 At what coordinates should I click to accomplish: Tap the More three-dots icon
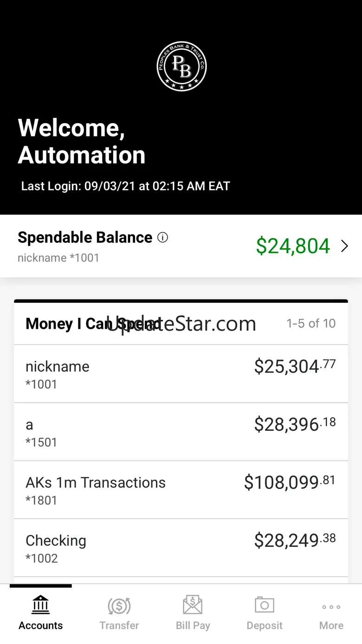331,607
